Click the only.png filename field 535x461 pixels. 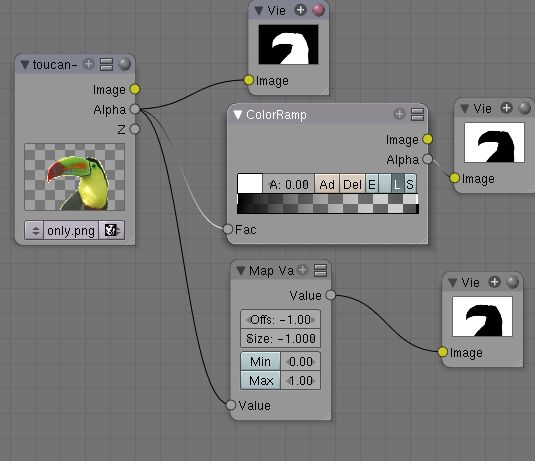(71, 230)
